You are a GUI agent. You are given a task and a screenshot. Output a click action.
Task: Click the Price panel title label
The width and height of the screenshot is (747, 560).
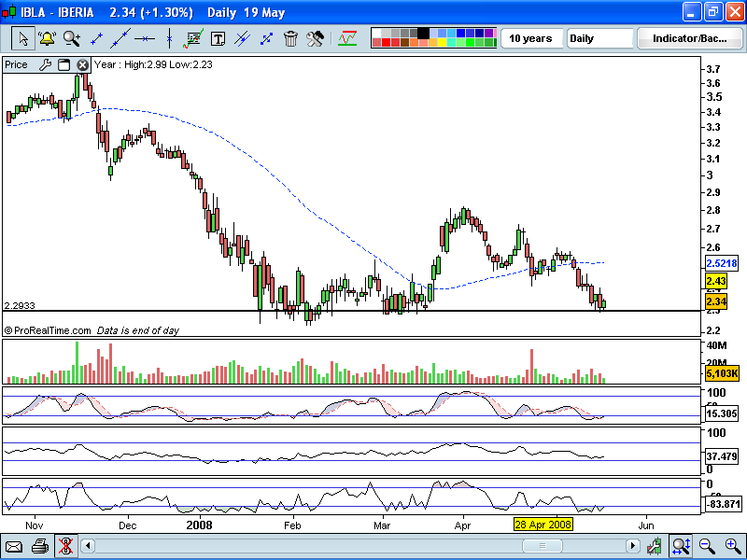click(x=16, y=64)
